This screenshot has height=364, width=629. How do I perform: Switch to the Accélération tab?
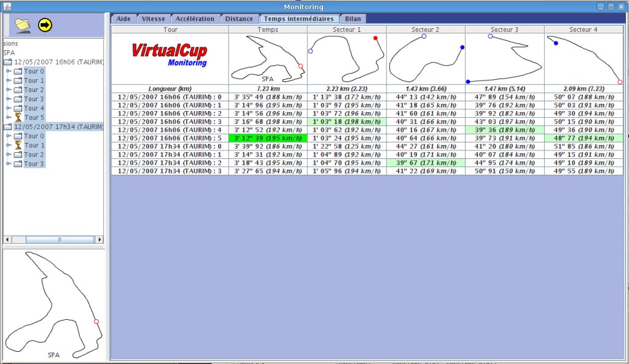point(193,19)
